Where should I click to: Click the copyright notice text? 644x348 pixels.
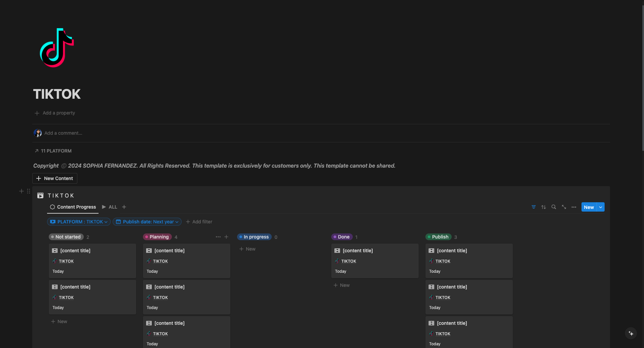214,166
